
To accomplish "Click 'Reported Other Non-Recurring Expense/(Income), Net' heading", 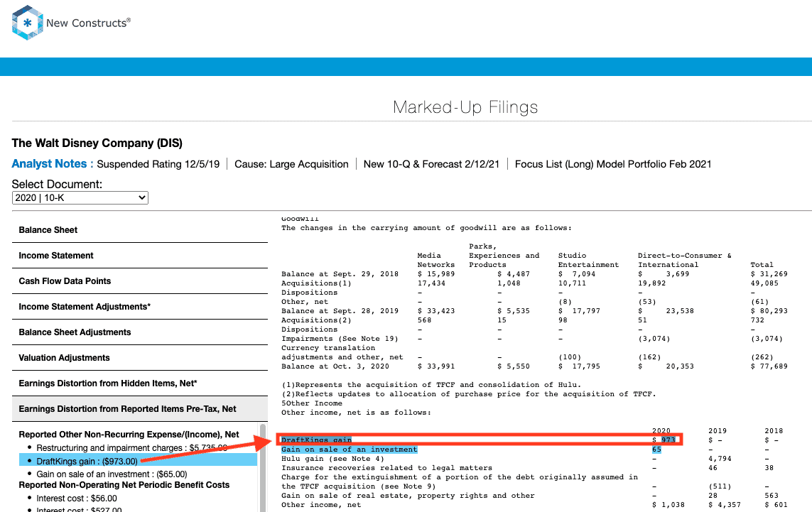I will pos(129,435).
